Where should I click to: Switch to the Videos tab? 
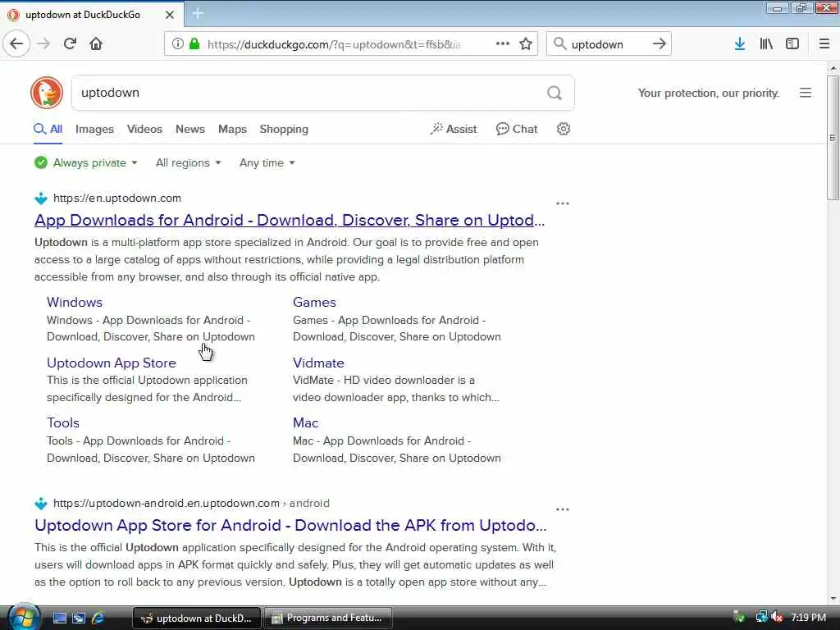144,129
